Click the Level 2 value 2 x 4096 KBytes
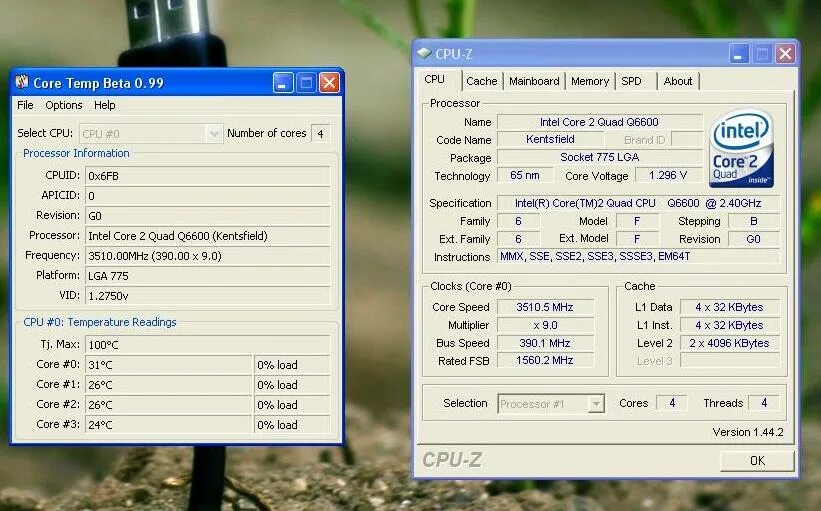Screen dimensions: 821x511 pos(729,343)
